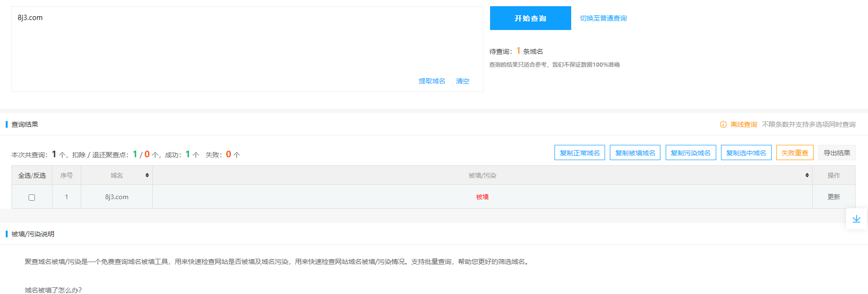The height and width of the screenshot is (294, 868).
Task: Click the 被墙/污染说明 section title
Action: [x=33, y=234]
